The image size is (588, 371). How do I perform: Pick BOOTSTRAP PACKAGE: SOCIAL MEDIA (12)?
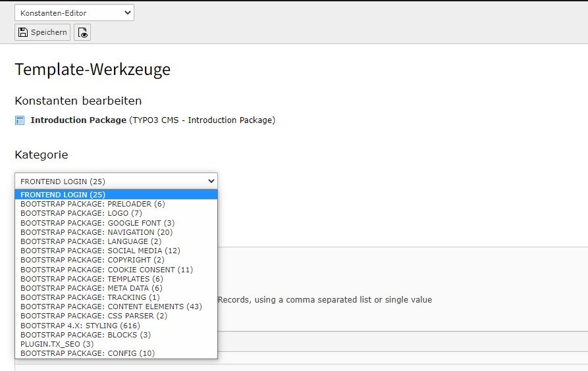pos(117,251)
